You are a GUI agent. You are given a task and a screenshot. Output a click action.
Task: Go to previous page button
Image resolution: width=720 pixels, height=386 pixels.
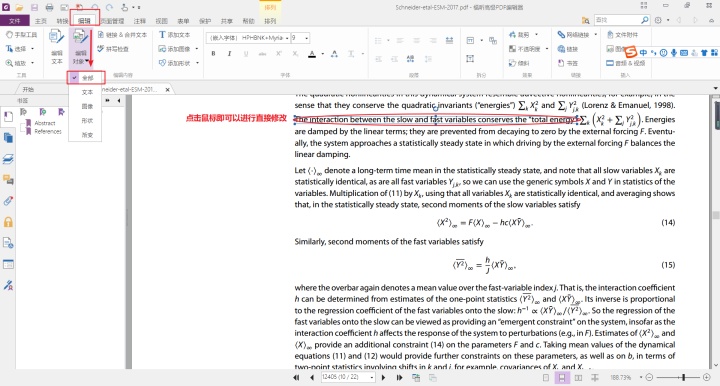click(x=312, y=378)
